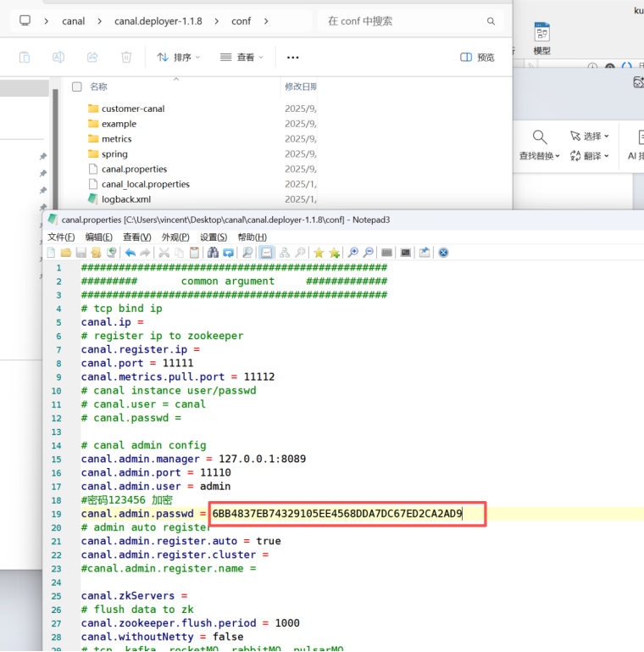644x652 pixels.
Task: Open the 排序 sort dropdown in Explorer
Action: 178,58
